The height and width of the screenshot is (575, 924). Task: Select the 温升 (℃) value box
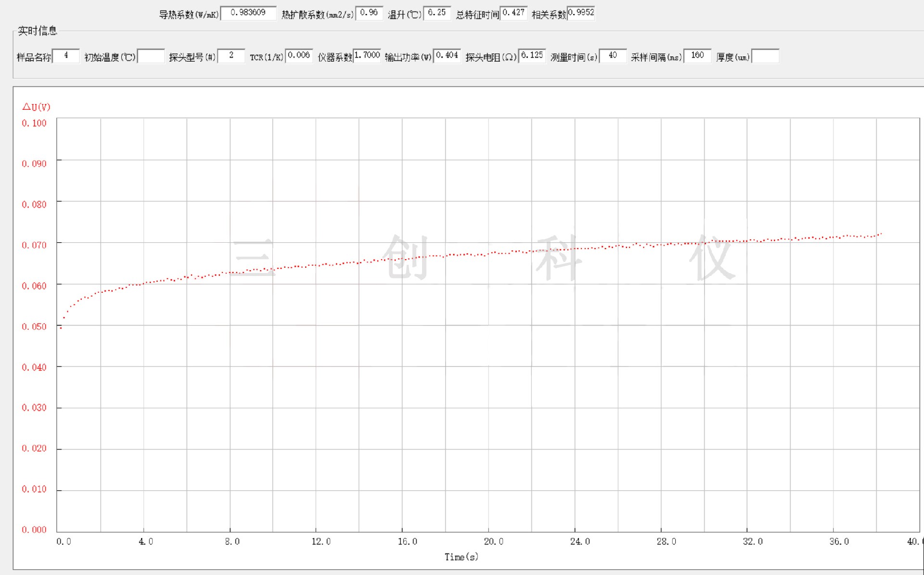(x=437, y=13)
